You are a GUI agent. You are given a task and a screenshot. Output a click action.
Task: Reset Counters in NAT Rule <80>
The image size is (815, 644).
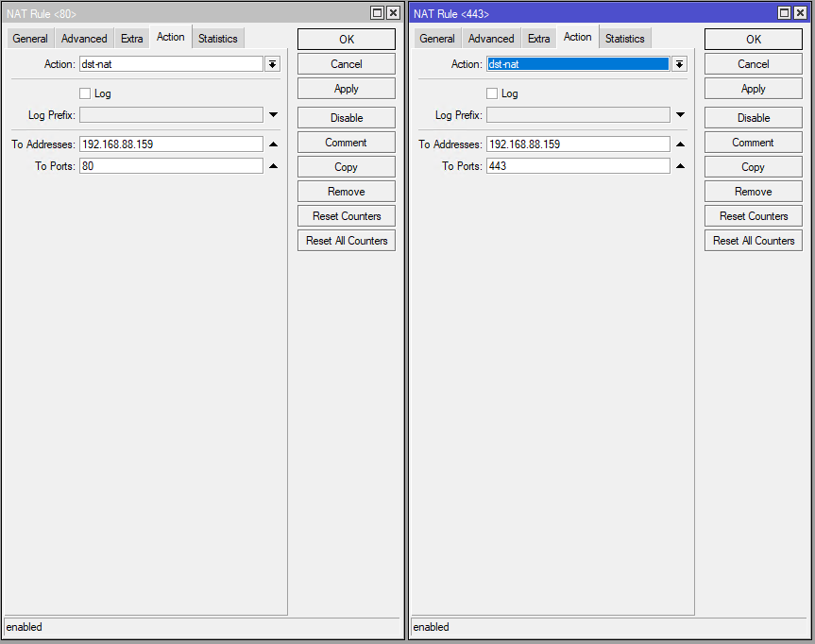[x=347, y=216]
